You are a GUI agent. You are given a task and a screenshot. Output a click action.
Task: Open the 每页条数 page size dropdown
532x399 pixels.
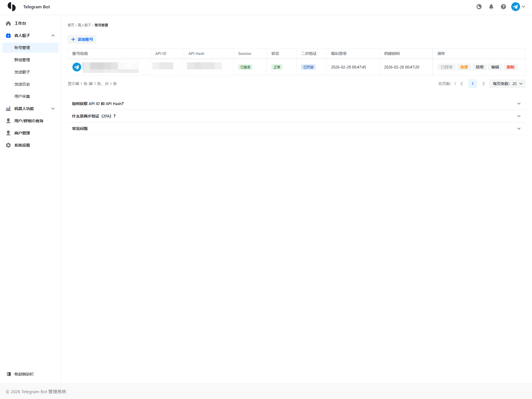(x=507, y=84)
